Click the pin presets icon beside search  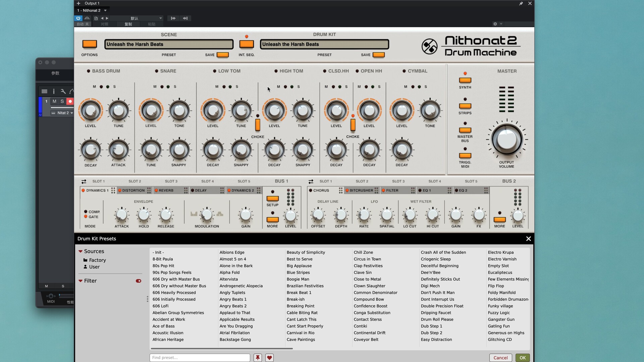click(258, 358)
